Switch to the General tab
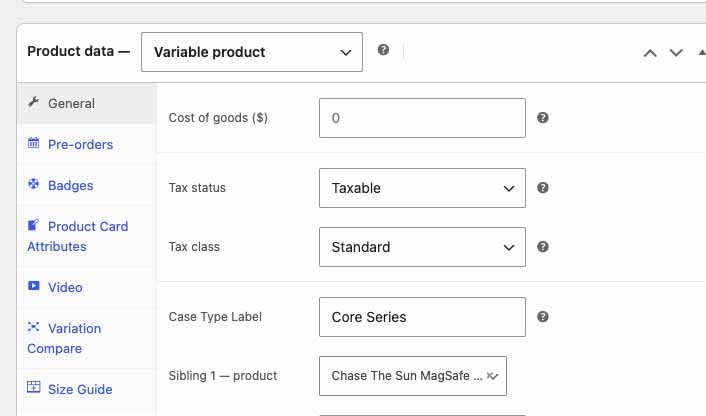Viewport: 706px width, 416px height. (x=86, y=104)
